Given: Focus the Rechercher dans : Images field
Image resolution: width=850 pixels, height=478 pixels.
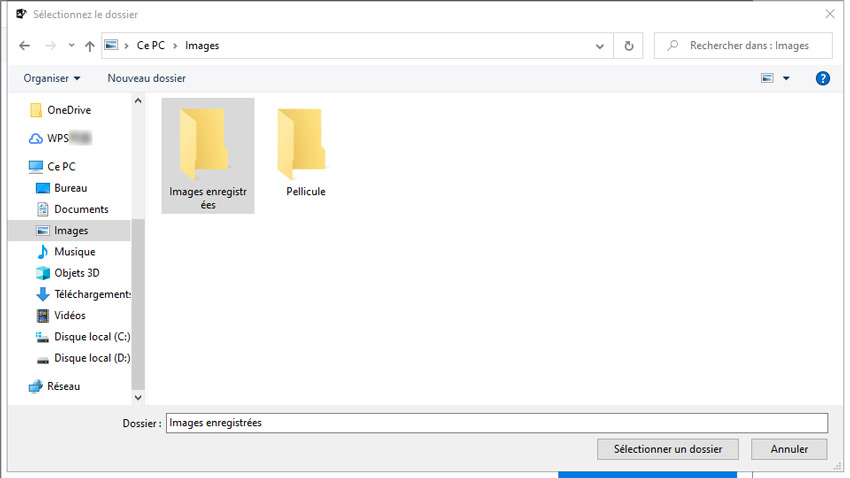Looking at the screenshot, I should 743,46.
